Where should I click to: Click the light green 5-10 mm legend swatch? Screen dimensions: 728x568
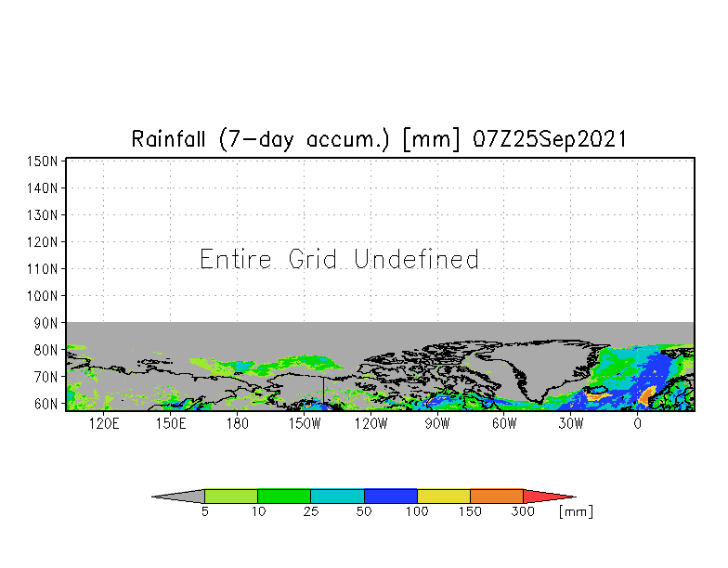(x=231, y=496)
